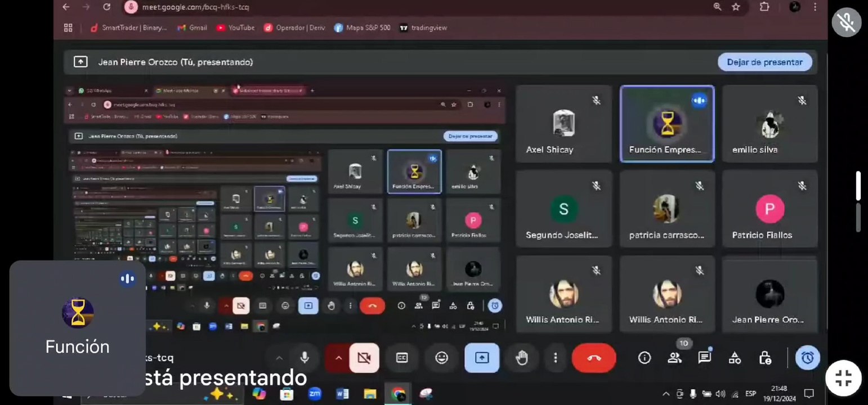Open Copilot from the Windows taskbar

[x=259, y=394]
